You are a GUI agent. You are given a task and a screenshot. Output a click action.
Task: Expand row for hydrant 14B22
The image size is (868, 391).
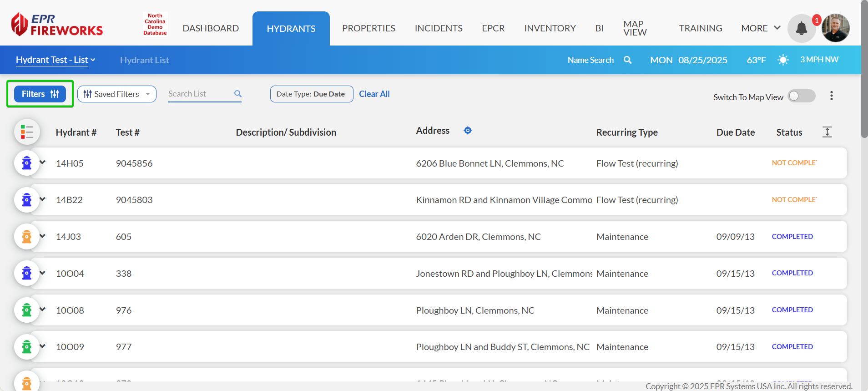coord(43,199)
